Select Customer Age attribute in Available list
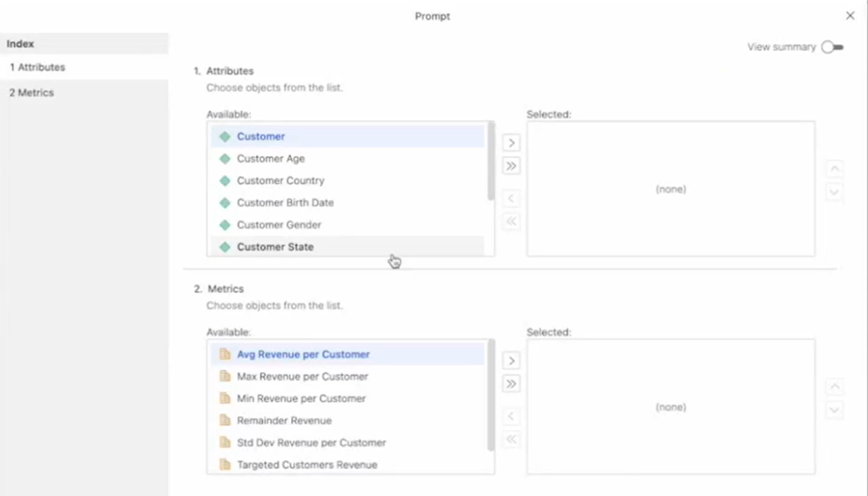The height and width of the screenshot is (496, 868). [x=271, y=159]
